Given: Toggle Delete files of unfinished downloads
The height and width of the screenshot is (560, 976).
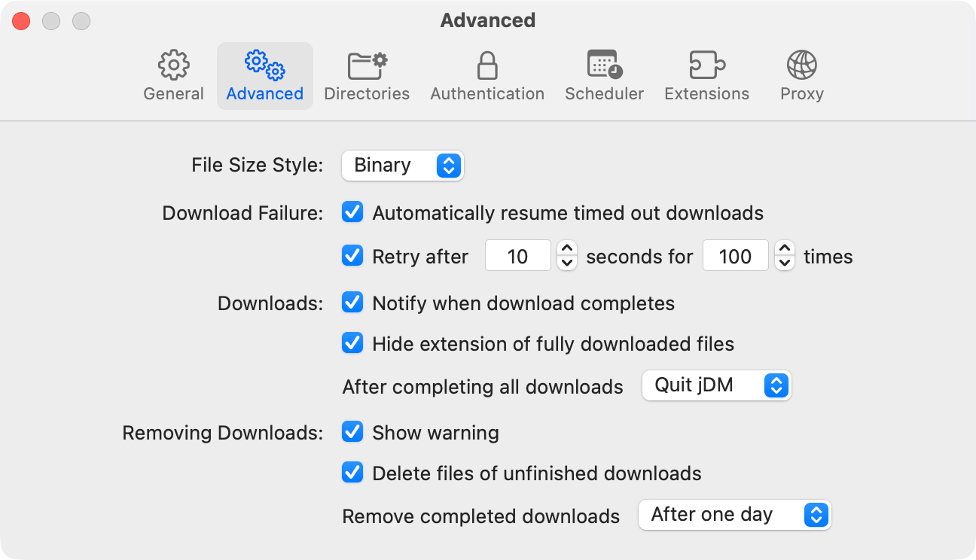Looking at the screenshot, I should pyautogui.click(x=352, y=473).
